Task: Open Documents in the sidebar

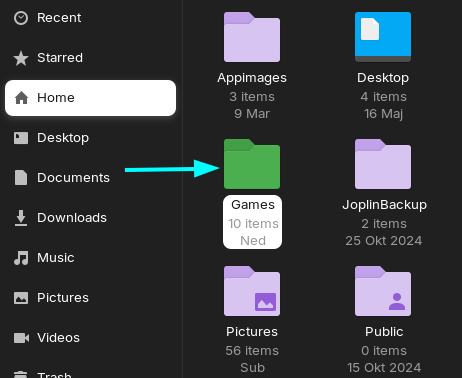Action: 90,178
